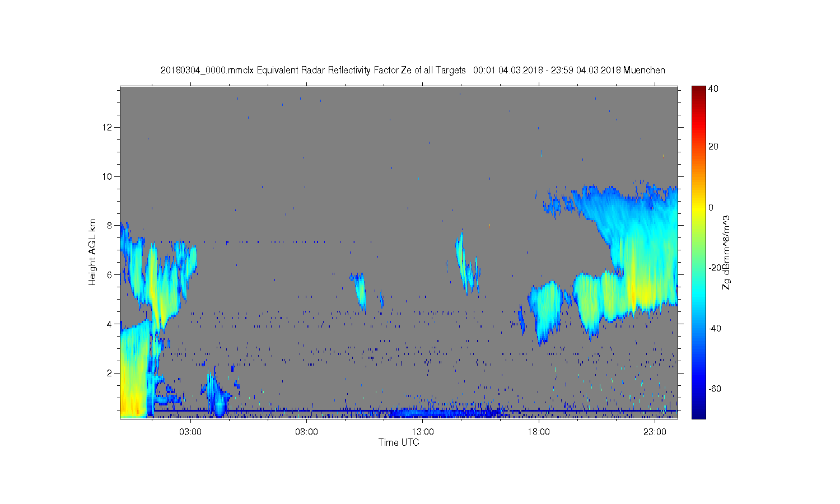Viewport: 840px width, 504px height.
Task: Click the 03:00 time tick label
Action: (x=190, y=432)
